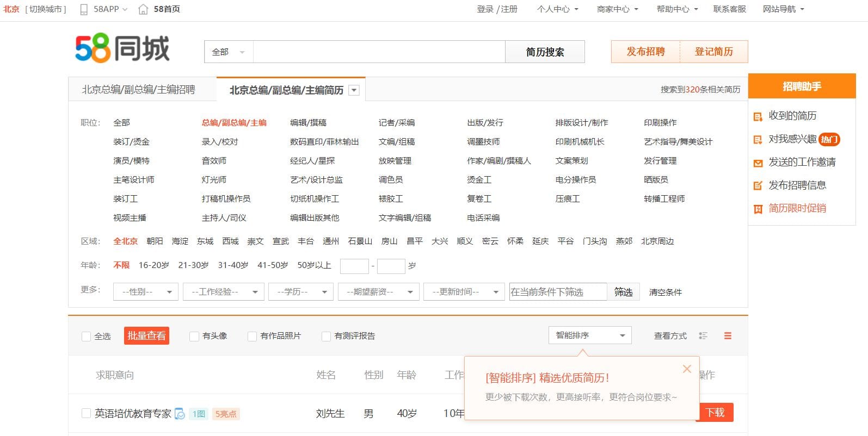Click the 58APP phone icon

click(84, 9)
